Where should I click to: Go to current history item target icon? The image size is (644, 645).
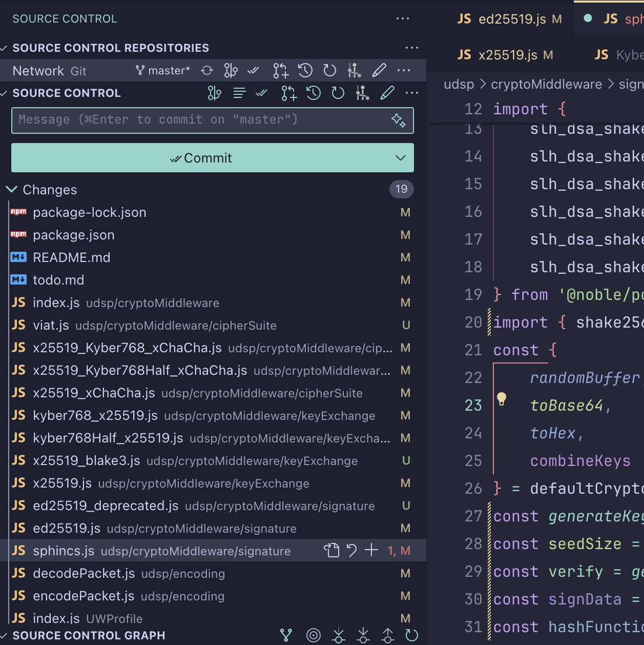coord(313,636)
